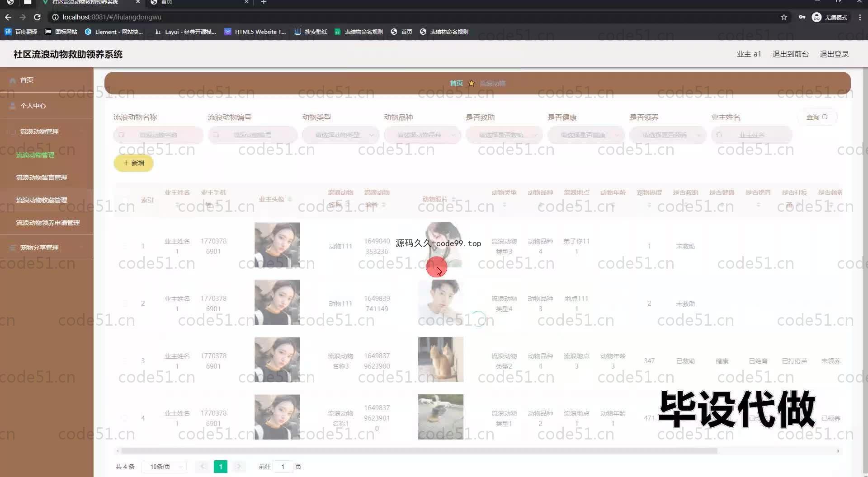The height and width of the screenshot is (477, 868).
Task: Open the 动物类型 filter dropdown
Action: coord(340,135)
